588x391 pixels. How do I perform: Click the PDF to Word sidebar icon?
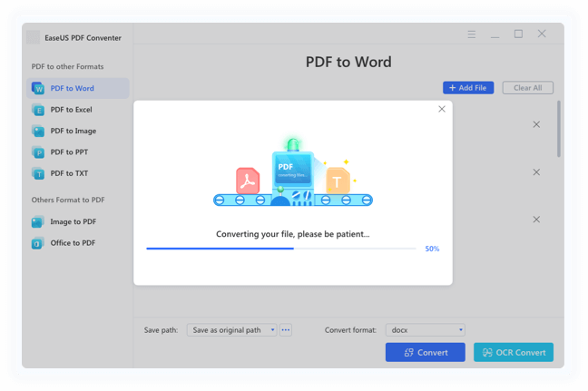[x=38, y=89]
